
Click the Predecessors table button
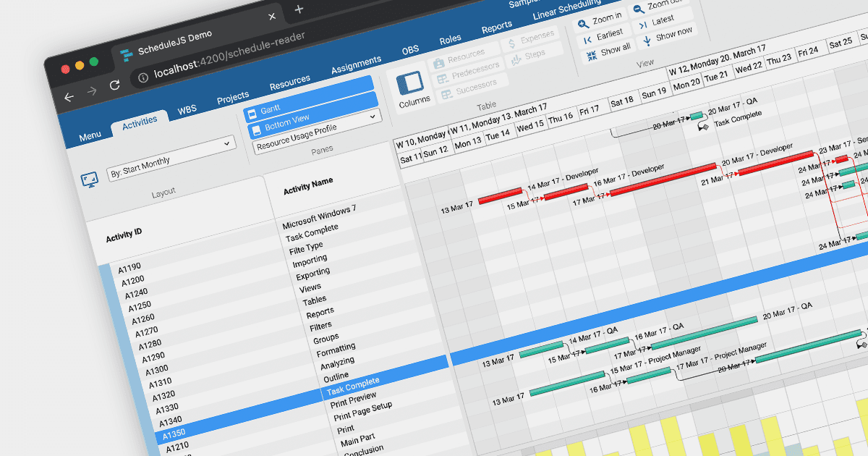pos(469,72)
